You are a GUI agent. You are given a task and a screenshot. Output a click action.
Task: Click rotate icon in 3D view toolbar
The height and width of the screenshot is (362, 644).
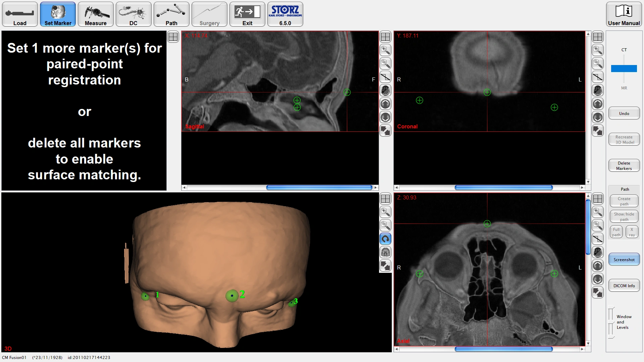click(385, 239)
